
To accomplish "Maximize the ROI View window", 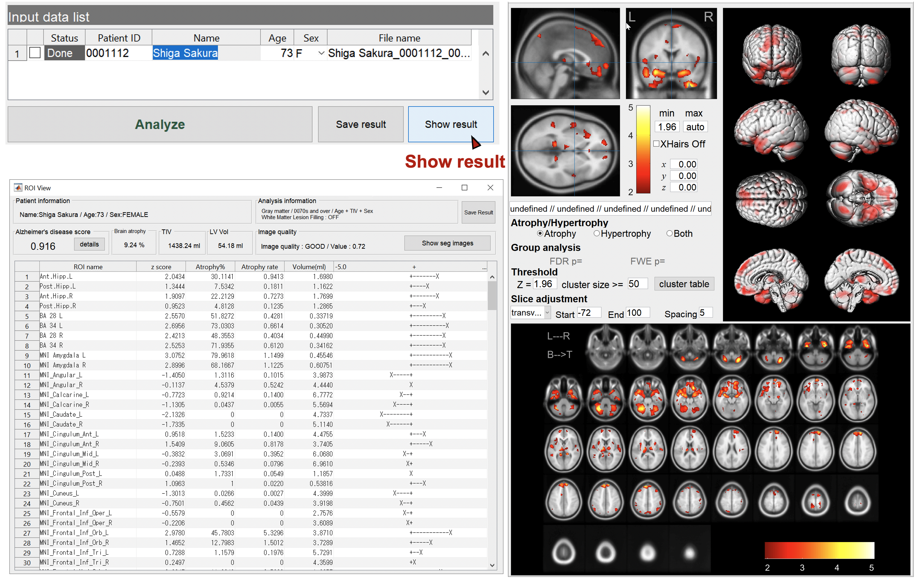I will 464,188.
